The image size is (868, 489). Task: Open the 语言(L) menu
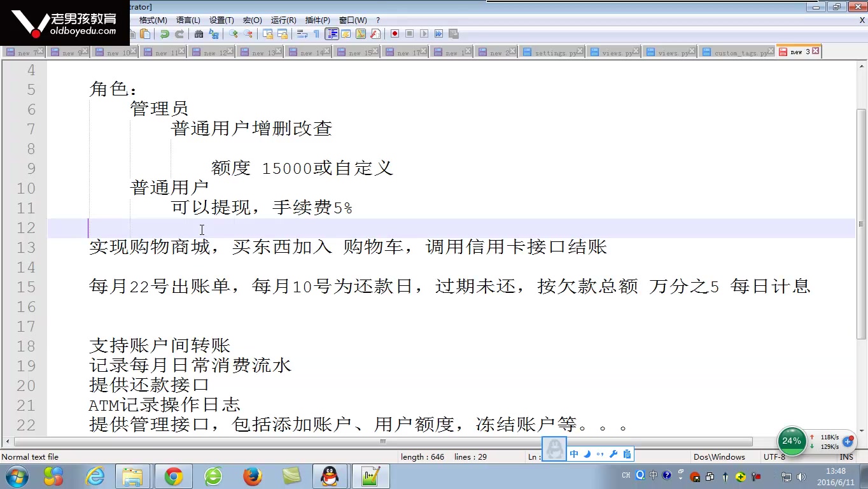187,20
